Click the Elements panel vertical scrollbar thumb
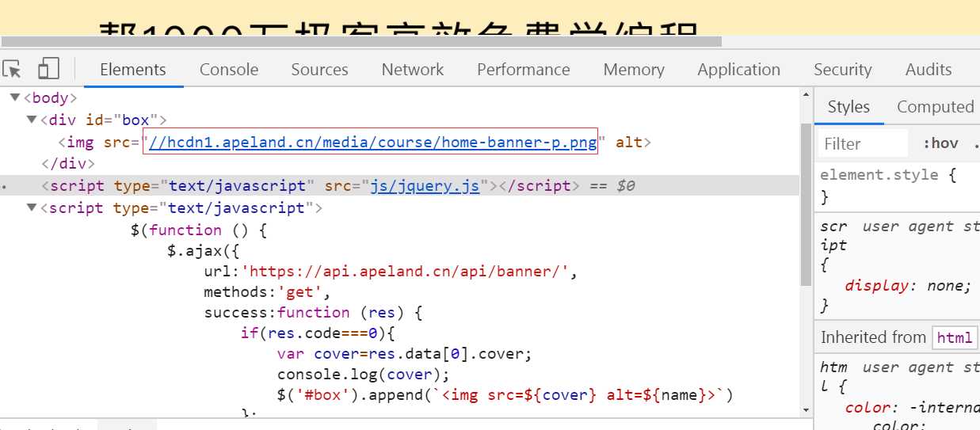This screenshot has width=980, height=430. click(x=806, y=204)
